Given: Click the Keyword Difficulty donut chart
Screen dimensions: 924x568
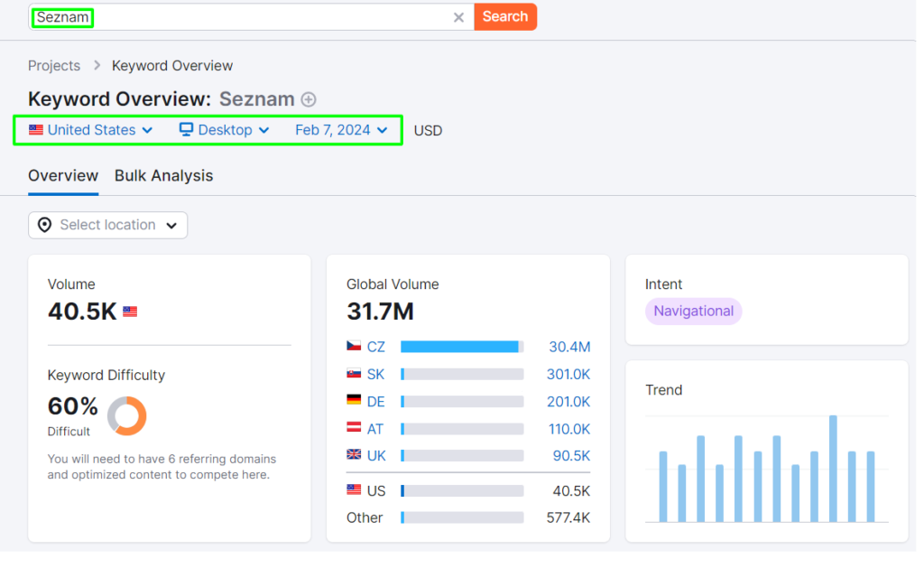Looking at the screenshot, I should [x=126, y=415].
